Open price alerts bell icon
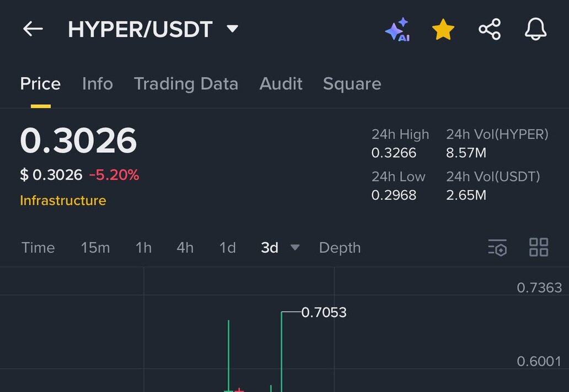Viewport: 569px width, 392px height. pos(535,29)
